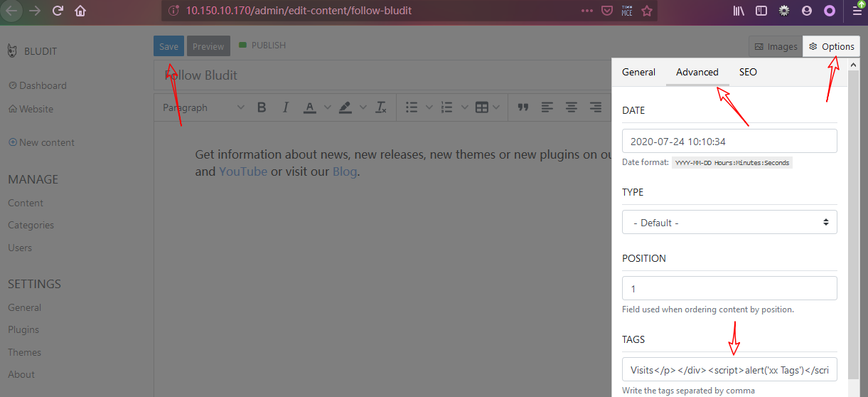Viewport: 868px width, 397px height.
Task: Open the browser home page
Action: tap(80, 11)
